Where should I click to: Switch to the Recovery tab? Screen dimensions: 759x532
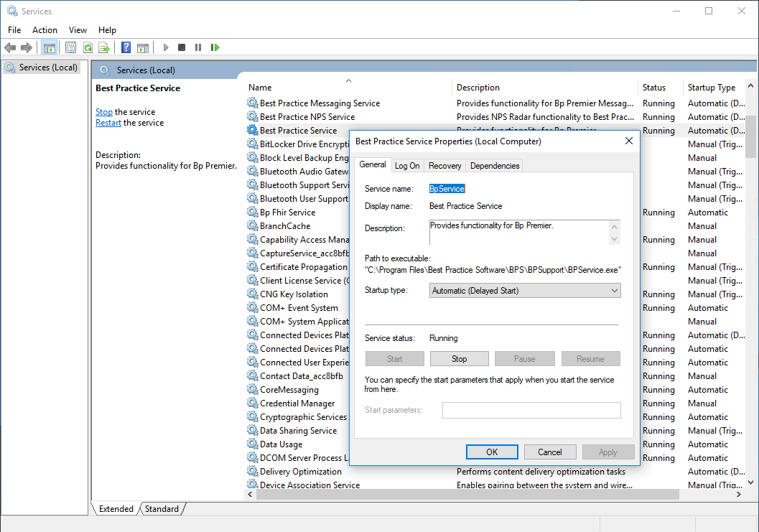445,166
